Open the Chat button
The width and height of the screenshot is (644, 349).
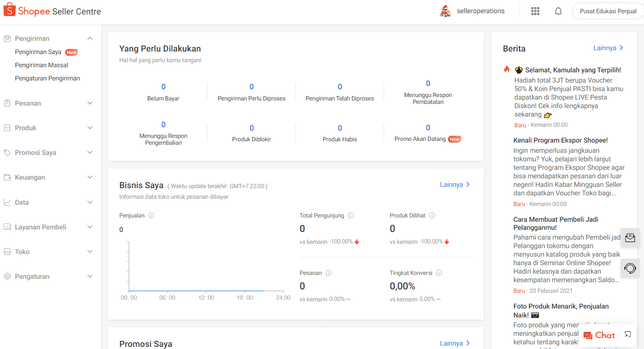pyautogui.click(x=599, y=335)
